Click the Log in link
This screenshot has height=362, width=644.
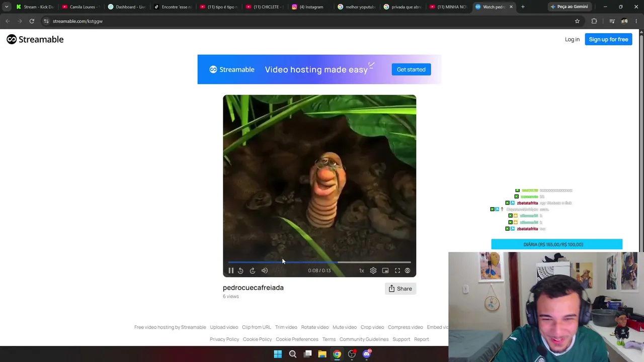tap(572, 39)
